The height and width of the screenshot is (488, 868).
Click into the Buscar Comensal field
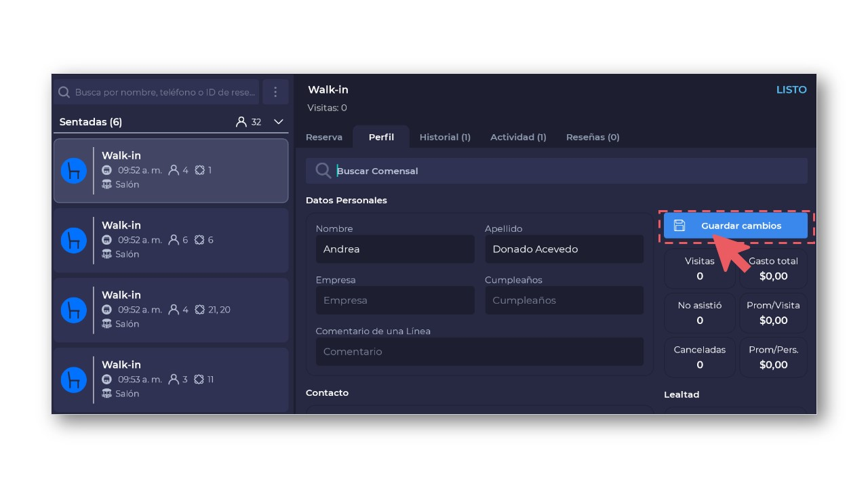tap(557, 171)
